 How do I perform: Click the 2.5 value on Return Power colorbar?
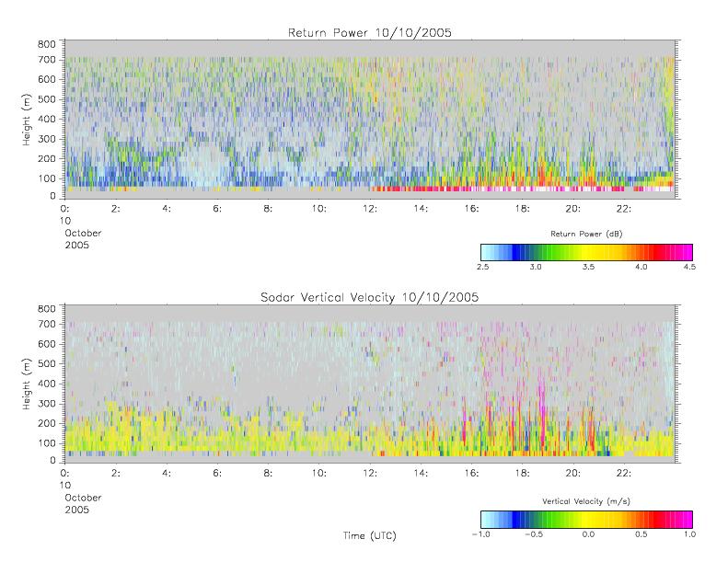483,267
